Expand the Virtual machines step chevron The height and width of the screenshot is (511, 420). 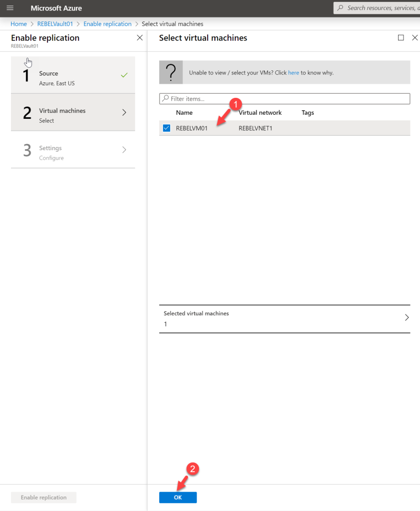click(124, 112)
